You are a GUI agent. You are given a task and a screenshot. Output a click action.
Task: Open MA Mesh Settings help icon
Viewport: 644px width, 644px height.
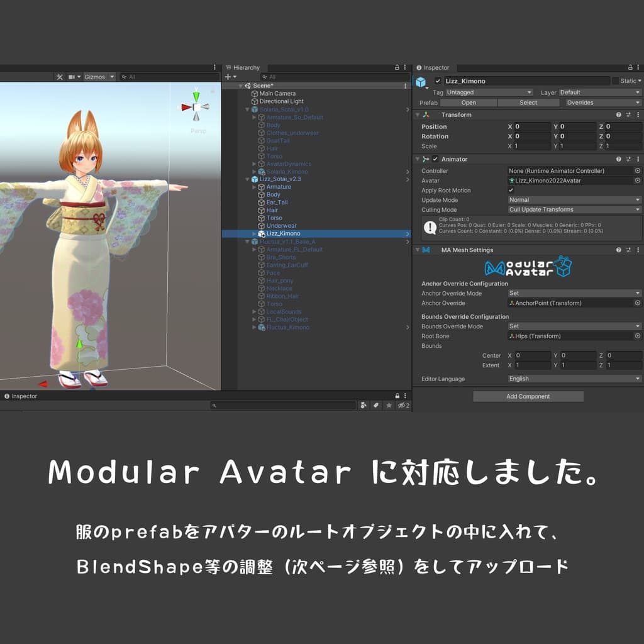(x=619, y=250)
